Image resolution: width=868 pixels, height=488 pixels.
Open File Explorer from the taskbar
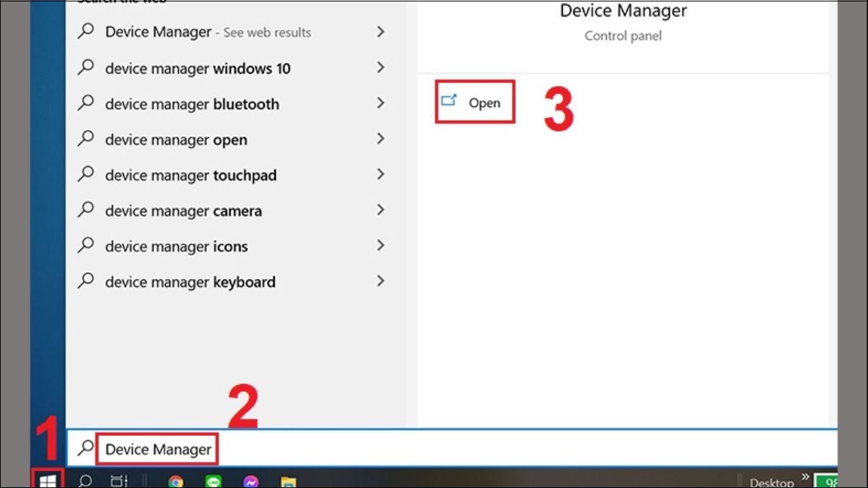point(289,481)
